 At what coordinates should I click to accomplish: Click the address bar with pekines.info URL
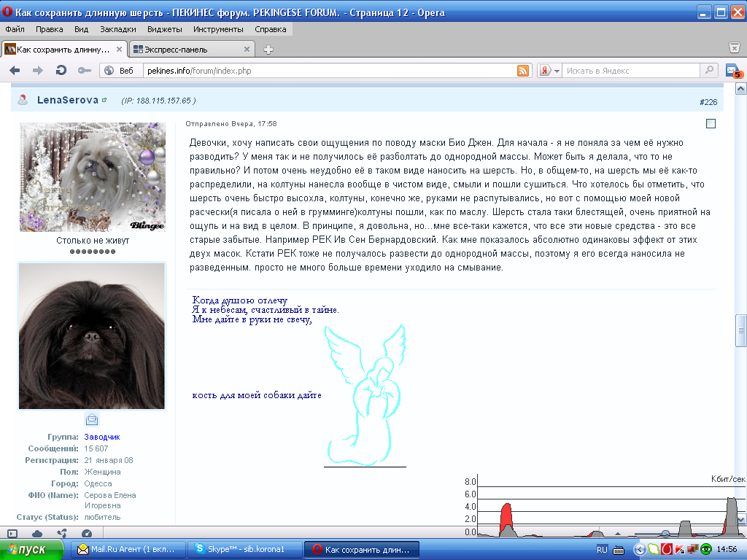[x=330, y=71]
